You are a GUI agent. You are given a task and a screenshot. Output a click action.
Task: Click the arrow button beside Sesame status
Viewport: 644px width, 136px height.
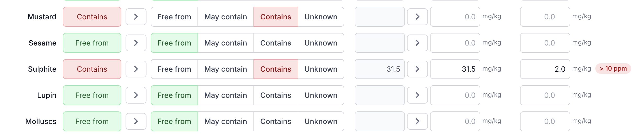(136, 43)
